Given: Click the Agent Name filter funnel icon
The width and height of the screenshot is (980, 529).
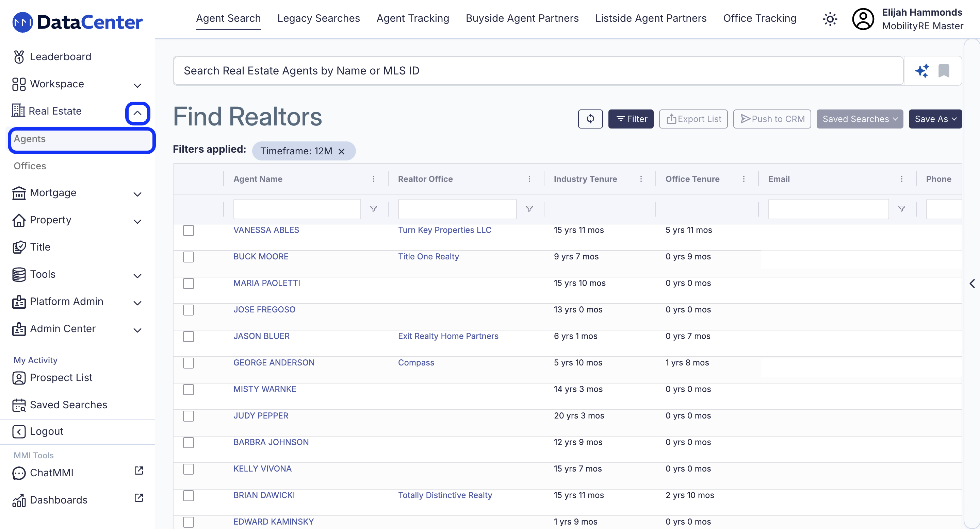Looking at the screenshot, I should pos(374,209).
